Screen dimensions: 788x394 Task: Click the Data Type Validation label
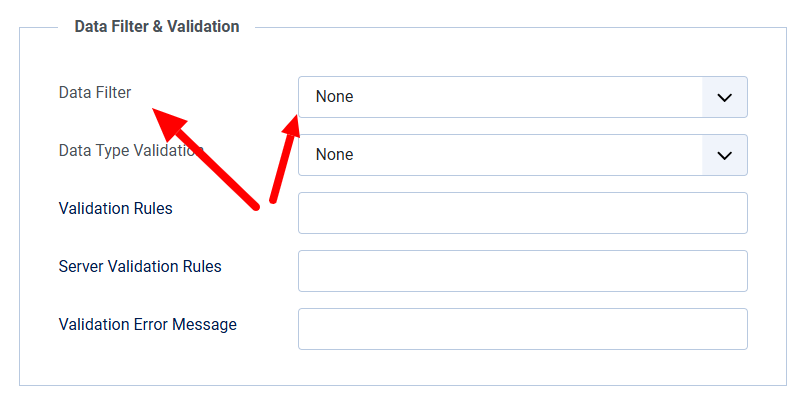(131, 150)
